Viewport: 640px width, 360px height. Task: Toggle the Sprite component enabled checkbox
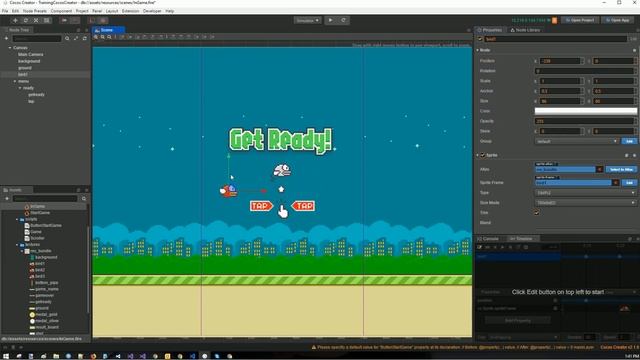(x=483, y=155)
